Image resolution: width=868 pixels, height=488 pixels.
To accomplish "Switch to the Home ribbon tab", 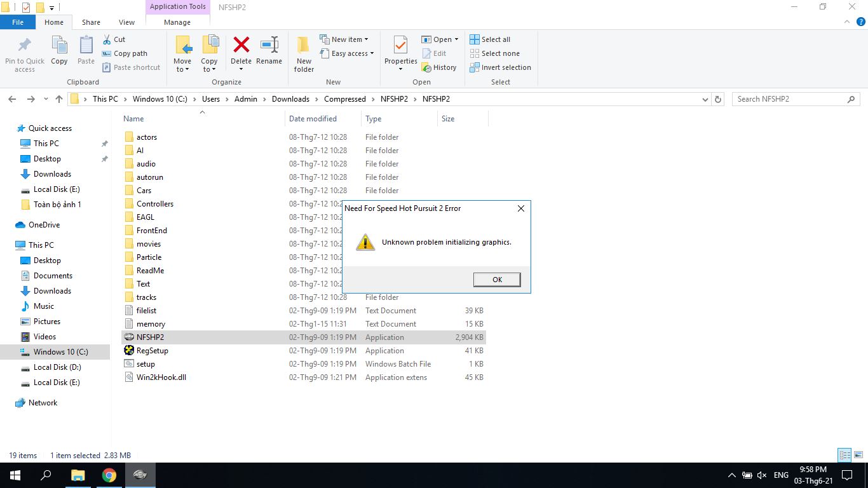I will pyautogui.click(x=54, y=22).
